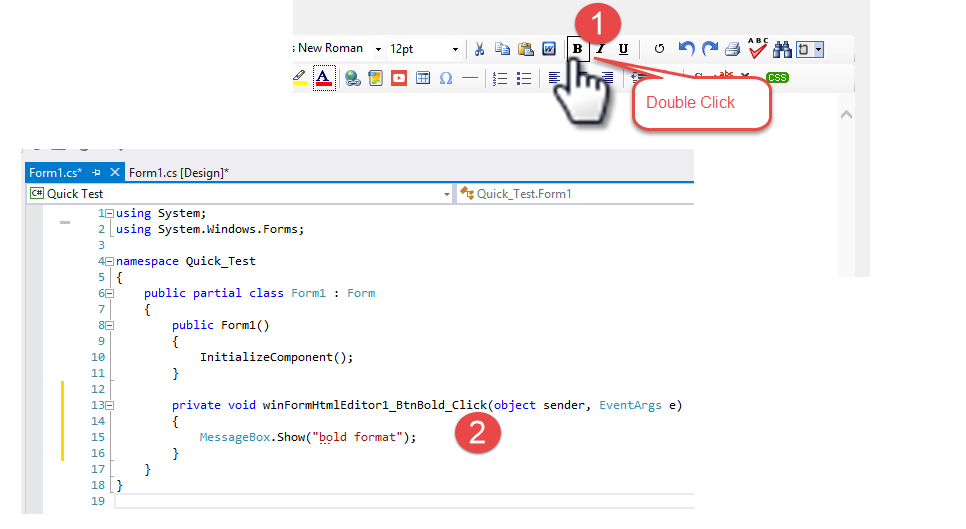Run spell check with ABC checkmark icon
This screenshot has height=529, width=966.
[x=758, y=47]
